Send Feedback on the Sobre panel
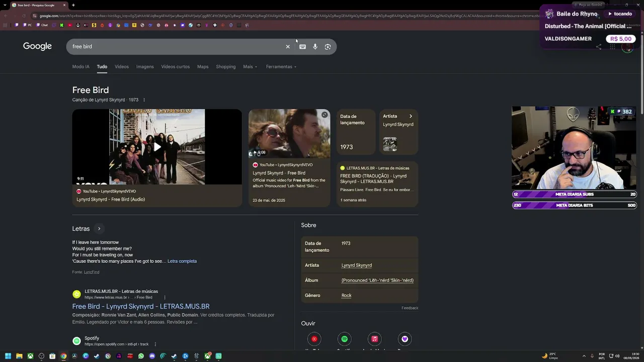 pyautogui.click(x=410, y=308)
